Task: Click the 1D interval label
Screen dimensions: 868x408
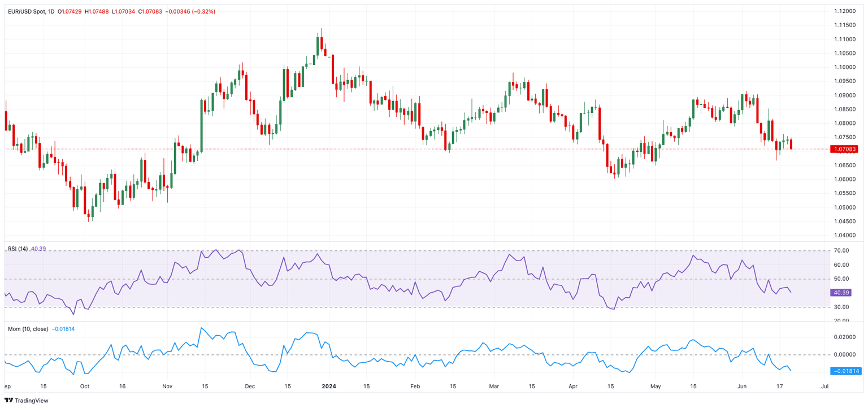Action: [51, 11]
